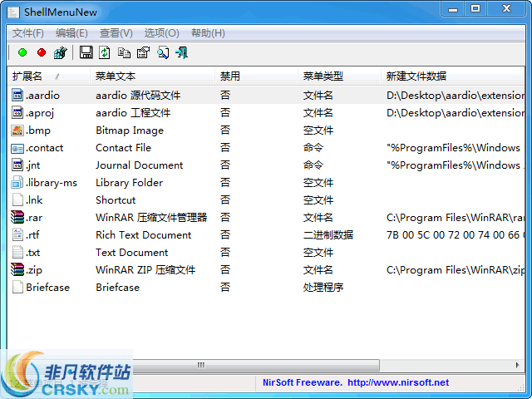
Task: Sort by the 扩展名 column header
Action: click(x=48, y=76)
